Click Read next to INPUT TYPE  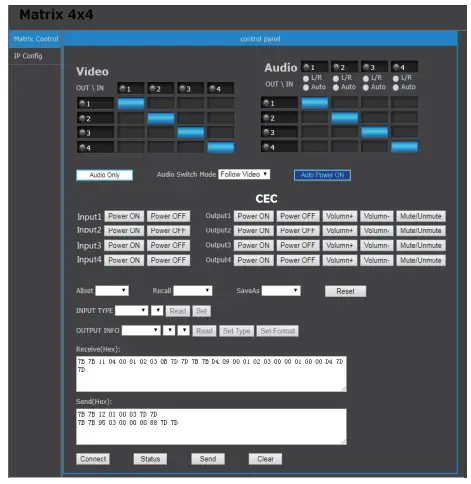178,311
